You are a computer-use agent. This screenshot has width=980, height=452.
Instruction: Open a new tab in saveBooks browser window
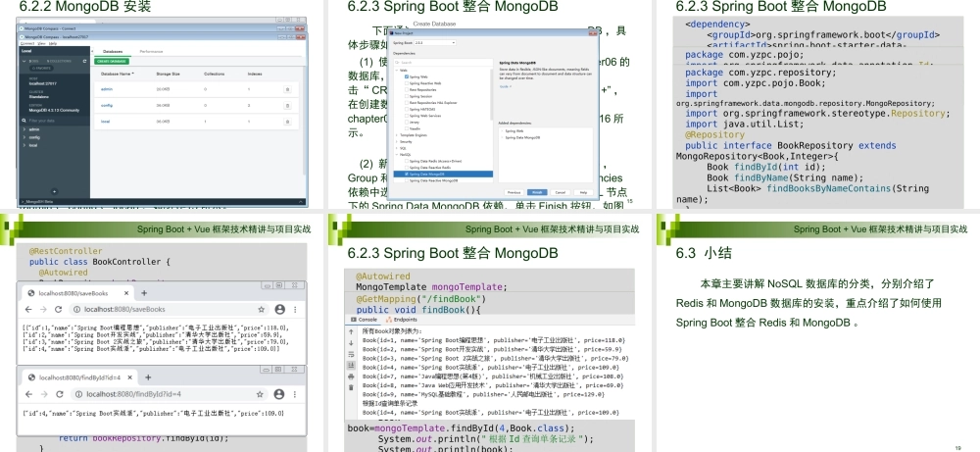[x=144, y=292]
